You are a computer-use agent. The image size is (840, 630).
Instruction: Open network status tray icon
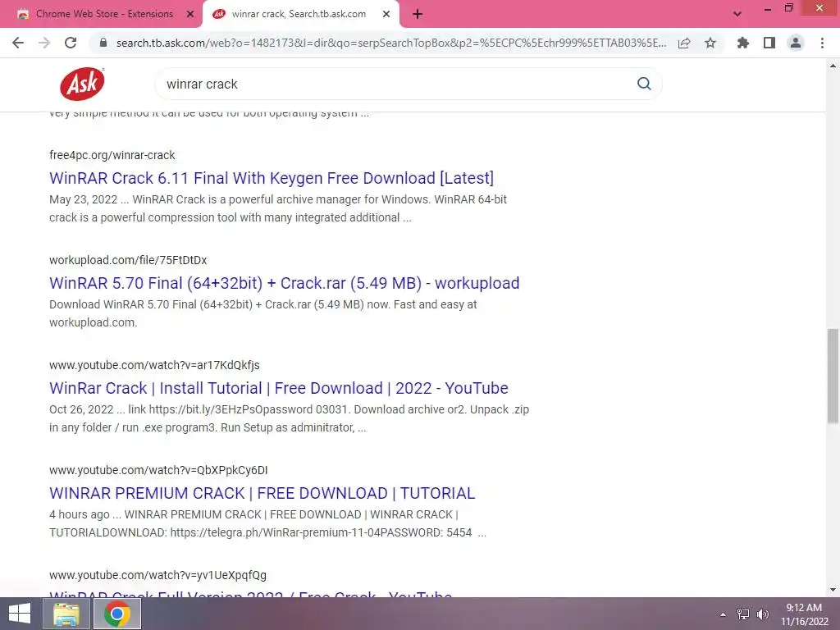click(x=742, y=614)
